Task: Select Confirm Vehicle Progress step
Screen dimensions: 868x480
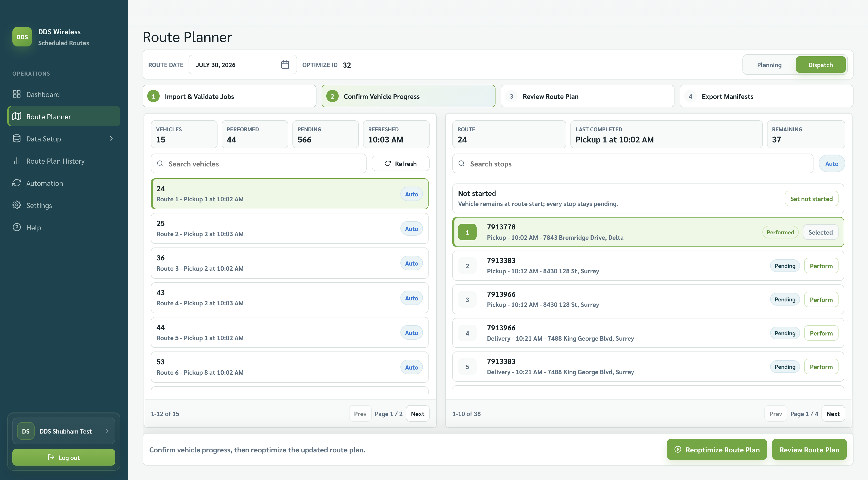Action: point(408,96)
